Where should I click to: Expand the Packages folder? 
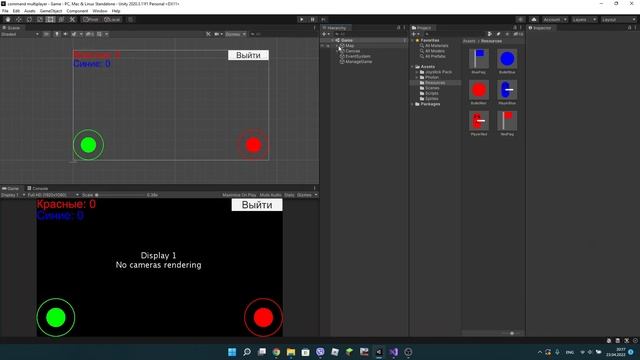coord(413,104)
